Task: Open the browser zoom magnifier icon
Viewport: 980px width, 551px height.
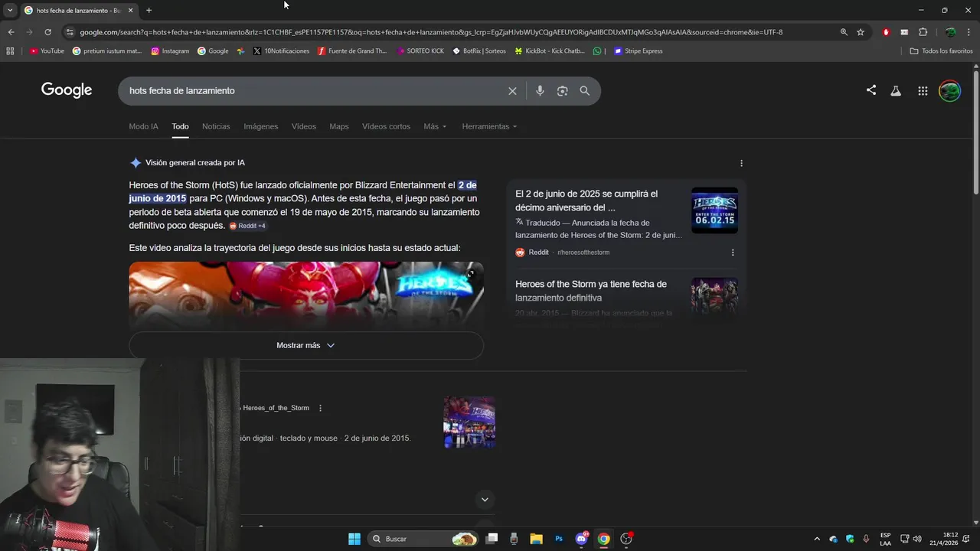Action: point(844,32)
